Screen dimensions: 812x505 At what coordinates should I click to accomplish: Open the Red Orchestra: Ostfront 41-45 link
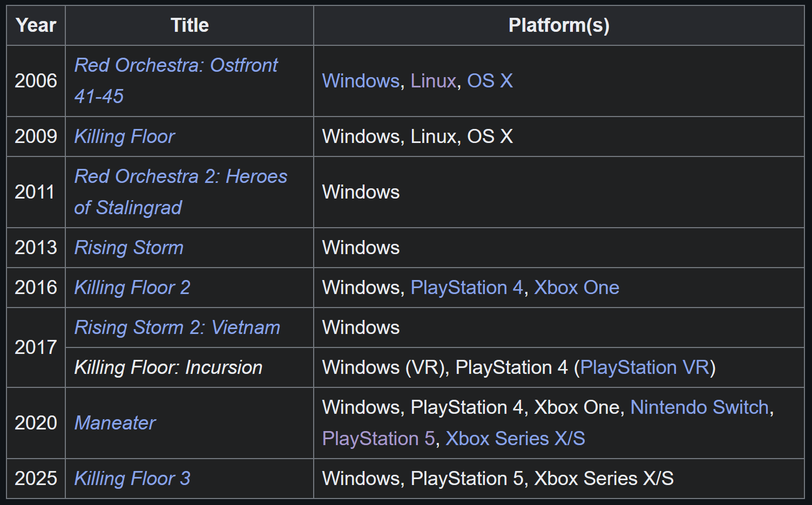coord(176,81)
